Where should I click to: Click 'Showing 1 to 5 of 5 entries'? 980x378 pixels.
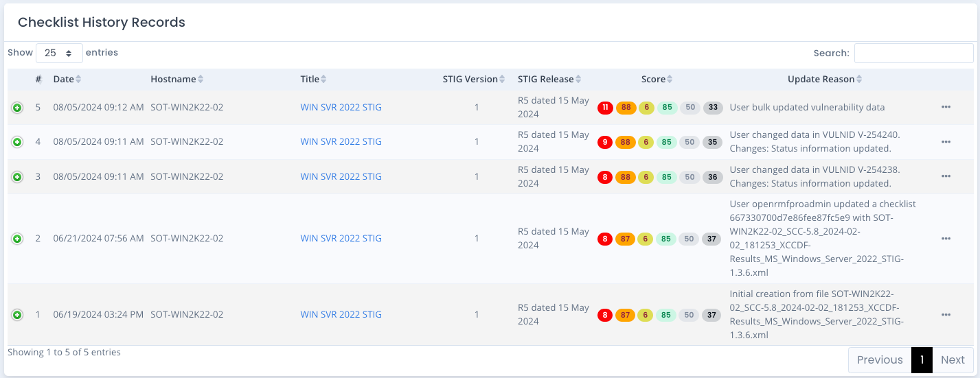tap(64, 352)
